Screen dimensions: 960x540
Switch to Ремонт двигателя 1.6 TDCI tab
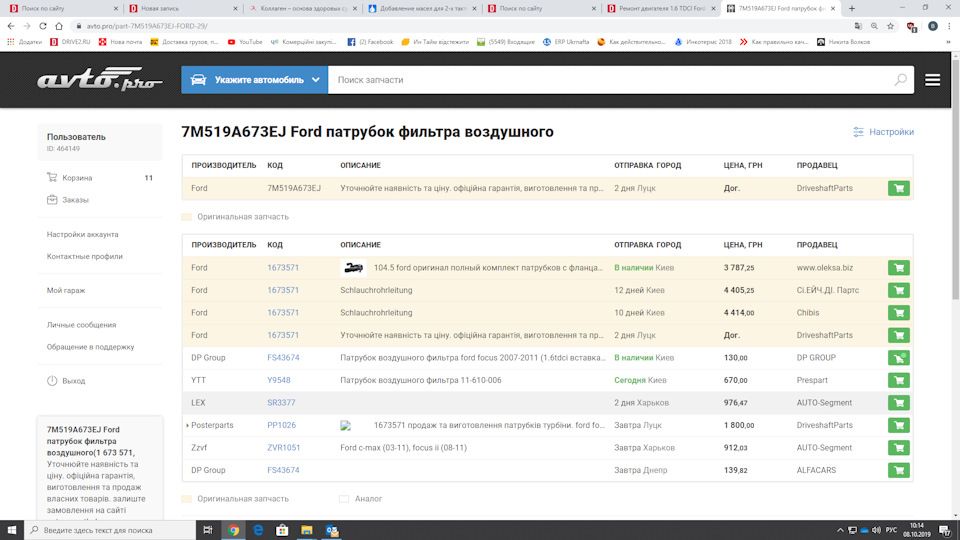661,9
